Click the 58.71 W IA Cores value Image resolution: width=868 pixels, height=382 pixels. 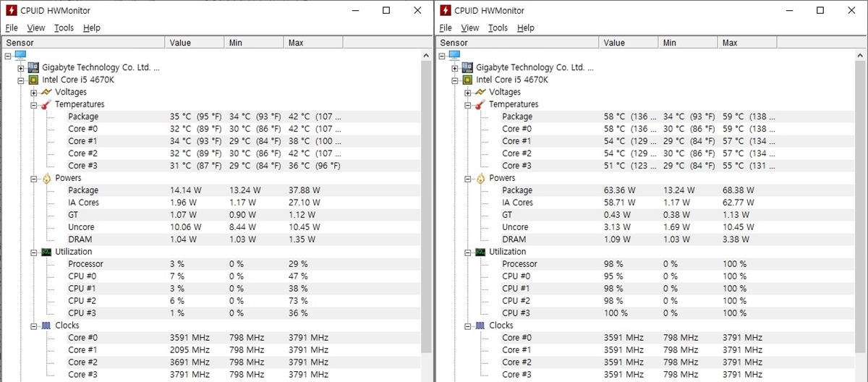(x=620, y=203)
